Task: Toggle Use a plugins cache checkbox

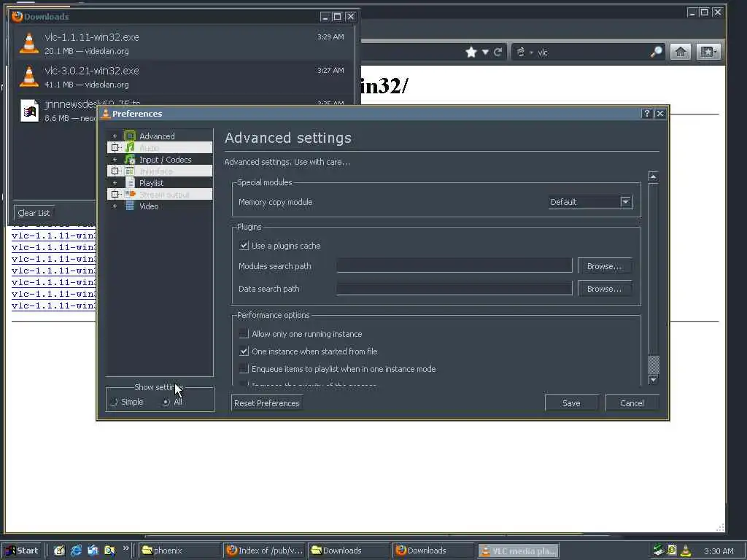Action: click(x=244, y=246)
